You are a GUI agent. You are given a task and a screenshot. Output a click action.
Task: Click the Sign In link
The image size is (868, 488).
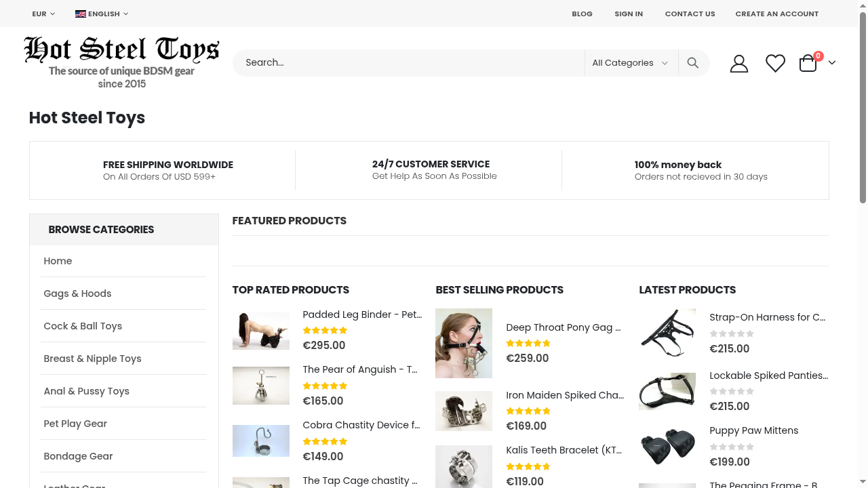629,14
